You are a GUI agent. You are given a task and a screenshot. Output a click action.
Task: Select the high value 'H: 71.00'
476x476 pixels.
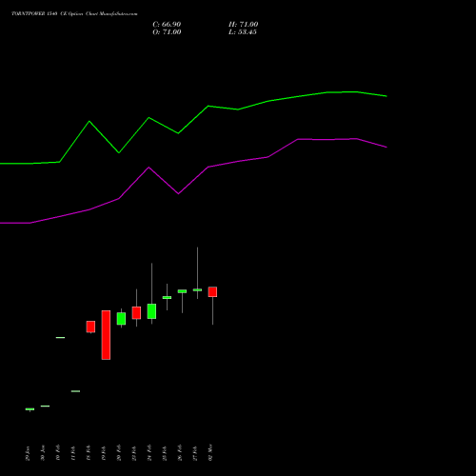(243, 25)
